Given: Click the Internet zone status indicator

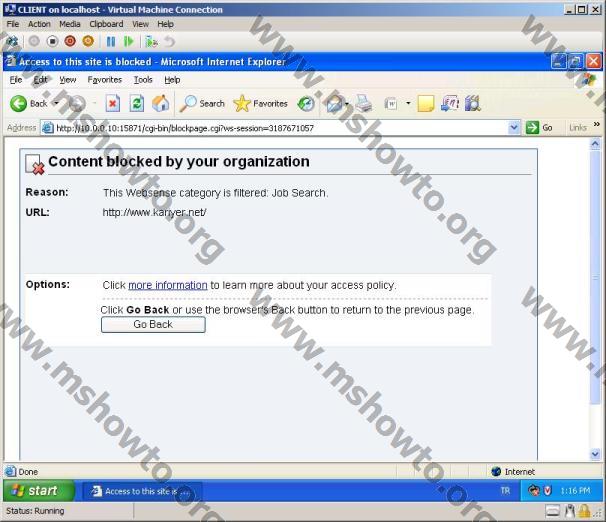Looking at the screenshot, I should pyautogui.click(x=513, y=471).
